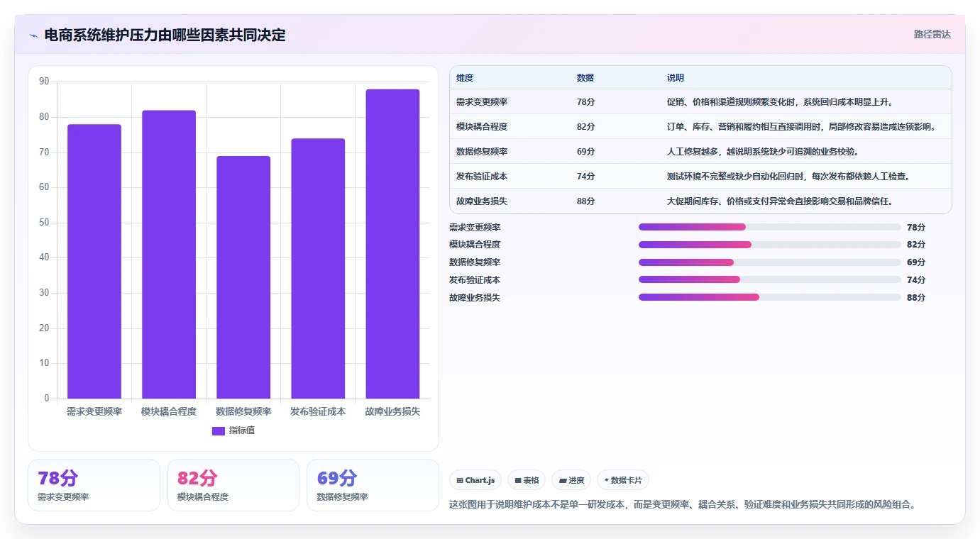980x539 pixels.
Task: Click the 数据修复频率 progress bar
Action: (770, 262)
